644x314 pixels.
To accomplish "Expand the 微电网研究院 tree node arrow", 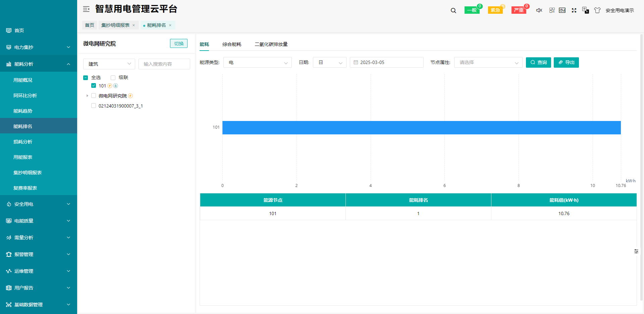I will click(87, 96).
